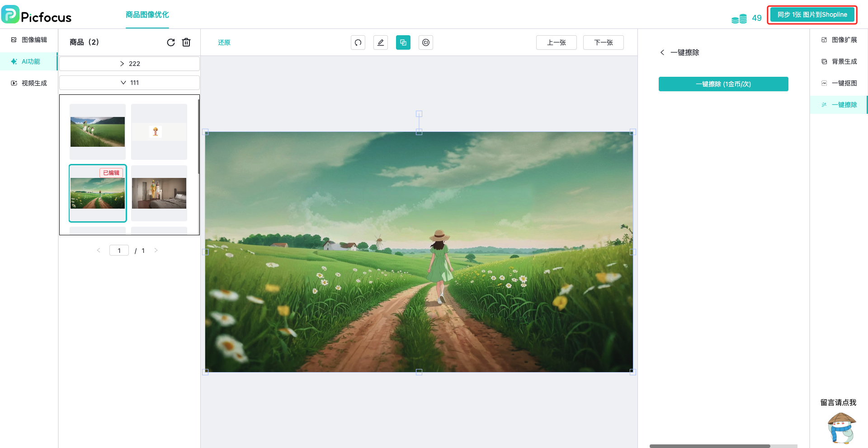Click the penguin mascot feedback icon
Screen dimensions: 868x448
(841, 428)
